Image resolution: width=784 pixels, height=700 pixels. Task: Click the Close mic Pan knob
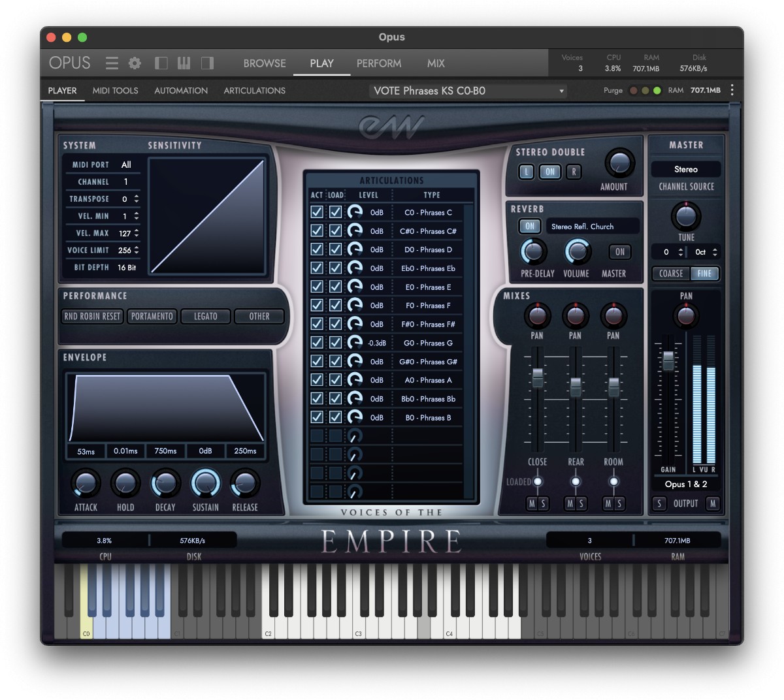coord(536,316)
